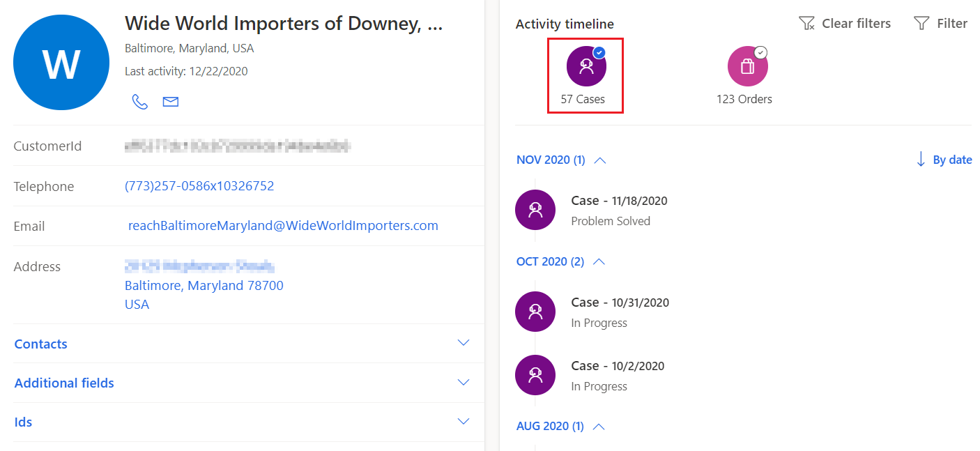This screenshot has width=980, height=451.
Task: Expand the Ids section
Action: click(464, 421)
